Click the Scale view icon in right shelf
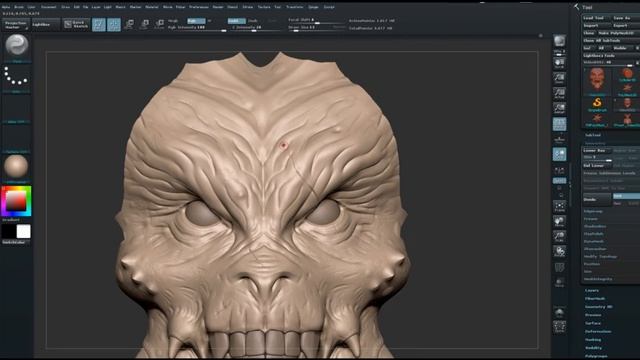 pyautogui.click(x=560, y=236)
